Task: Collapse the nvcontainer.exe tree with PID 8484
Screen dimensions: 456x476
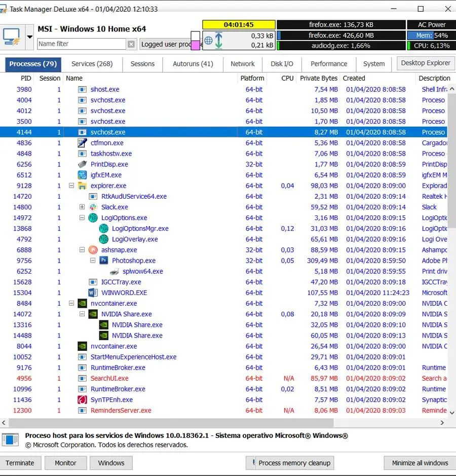Action: (x=71, y=303)
